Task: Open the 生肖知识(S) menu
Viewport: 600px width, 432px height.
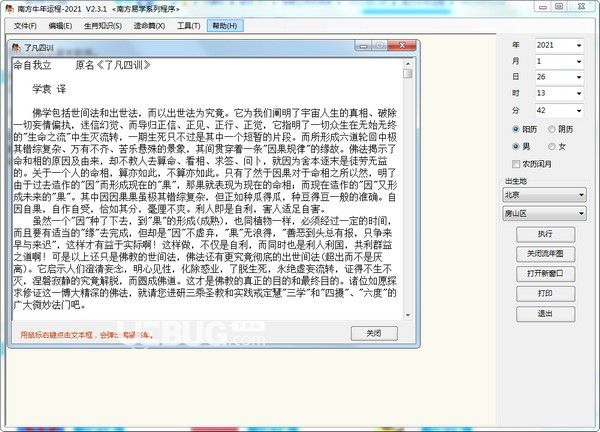Action: tap(103, 26)
